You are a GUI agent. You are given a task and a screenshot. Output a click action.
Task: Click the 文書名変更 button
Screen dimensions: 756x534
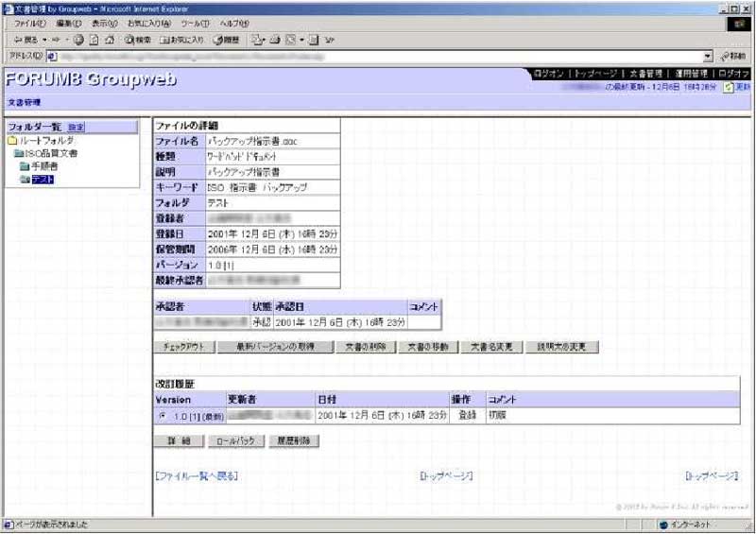[491, 347]
